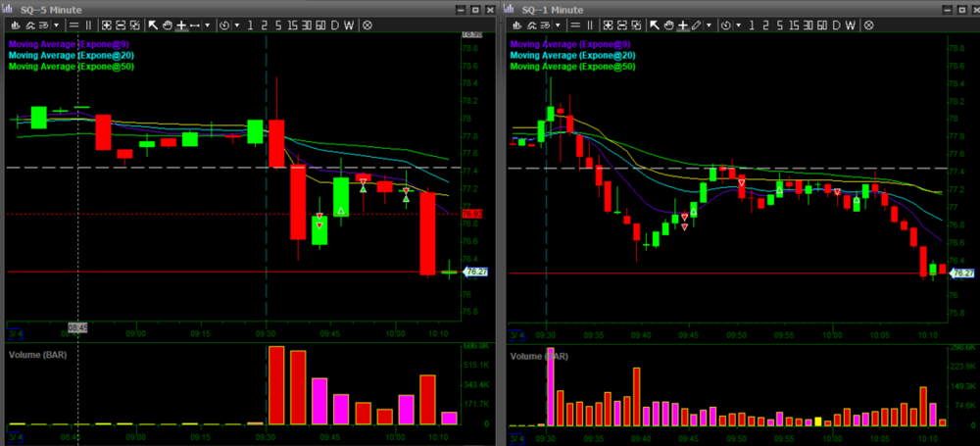This screenshot has height=446, width=980.
Task: Set 1 Minute chart to 60 interval
Action: [823, 25]
